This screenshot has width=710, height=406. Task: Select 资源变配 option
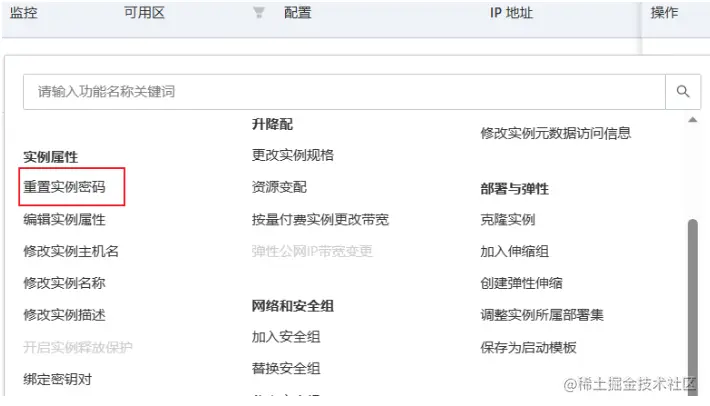(279, 187)
